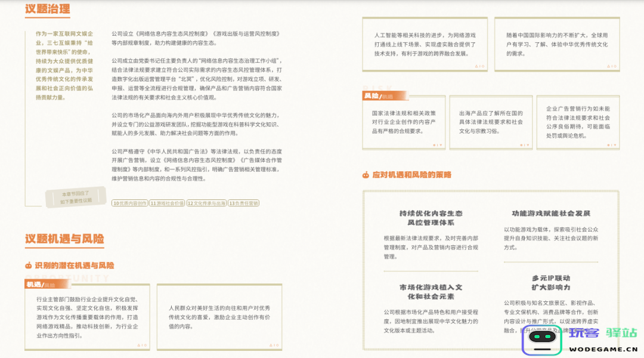Click the 识别的潜在机遇与风险 subheading

pyautogui.click(x=75, y=266)
